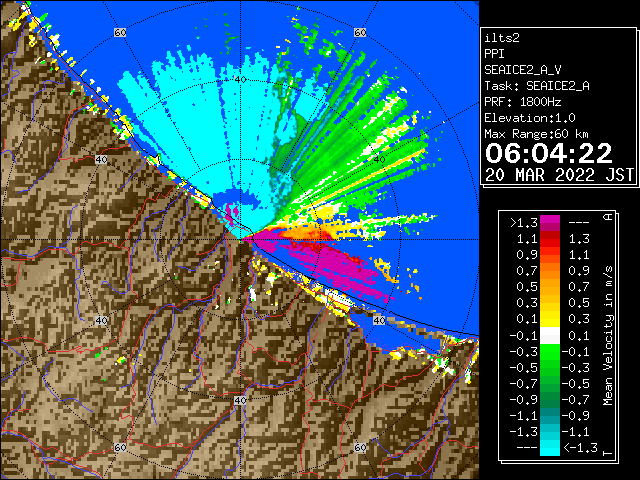Viewport: 640px width, 480px height.
Task: Click the radar site name "ilts2"
Action: (502, 38)
